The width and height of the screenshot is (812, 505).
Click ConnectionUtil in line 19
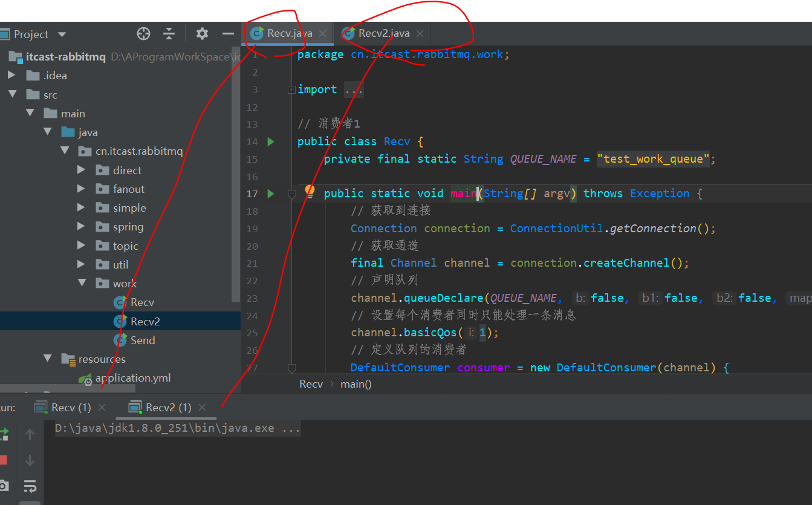(556, 229)
